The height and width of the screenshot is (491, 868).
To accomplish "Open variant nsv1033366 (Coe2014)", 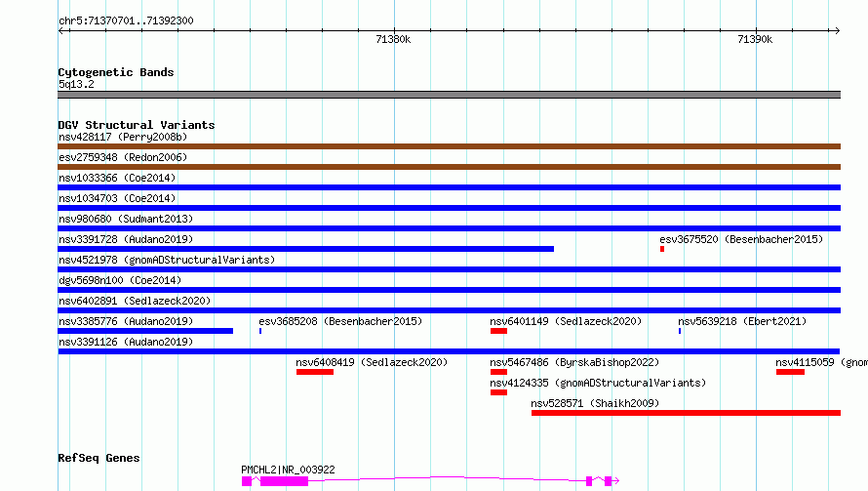I will [117, 178].
